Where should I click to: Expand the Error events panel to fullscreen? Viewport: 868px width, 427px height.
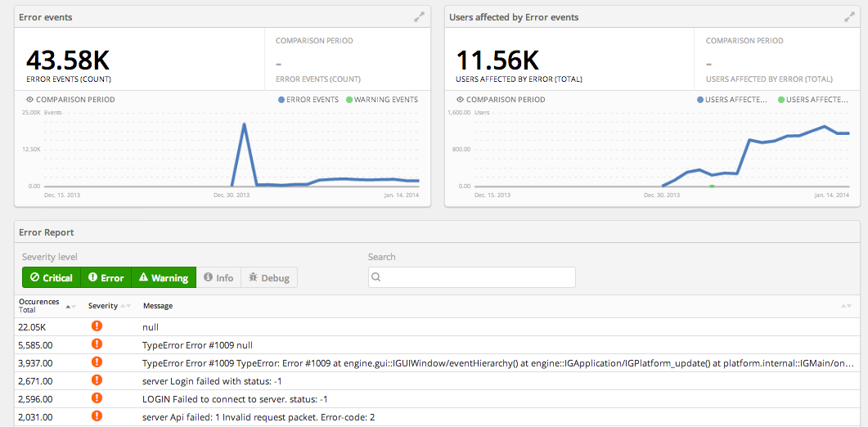click(418, 16)
